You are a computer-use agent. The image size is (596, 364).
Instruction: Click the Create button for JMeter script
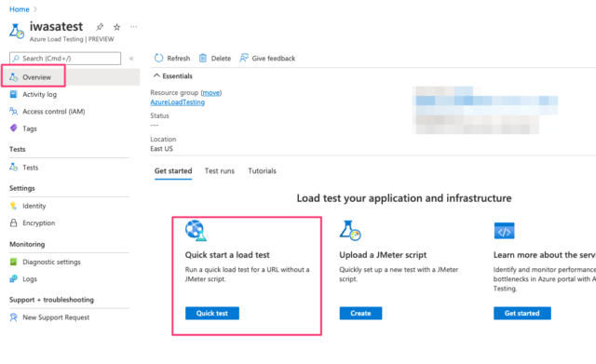coord(360,313)
